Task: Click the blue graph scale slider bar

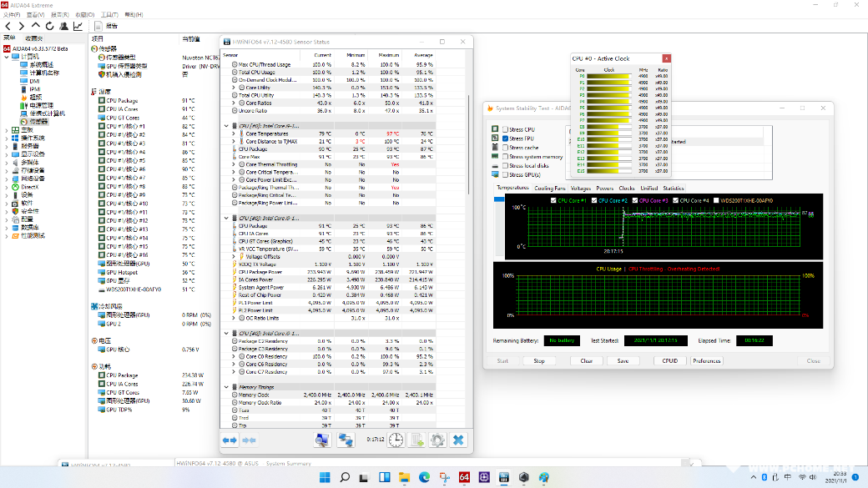Action: pos(499,199)
